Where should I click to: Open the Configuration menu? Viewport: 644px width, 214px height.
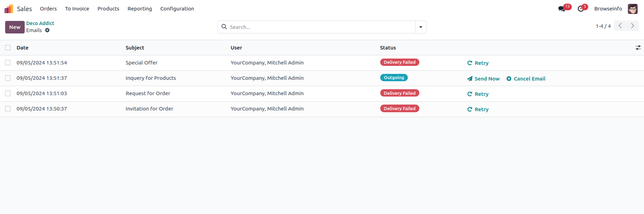[177, 9]
